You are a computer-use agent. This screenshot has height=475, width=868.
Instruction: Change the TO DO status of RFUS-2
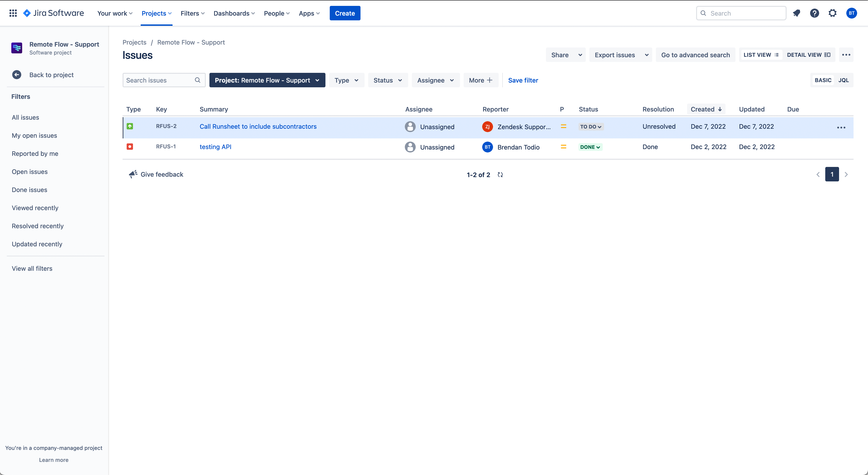590,127
